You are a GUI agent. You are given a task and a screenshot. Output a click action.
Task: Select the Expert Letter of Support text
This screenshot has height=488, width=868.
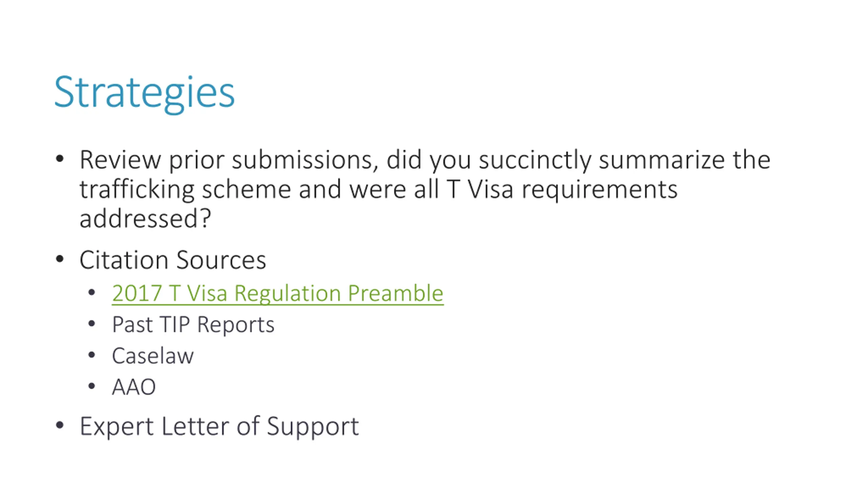[219, 427]
